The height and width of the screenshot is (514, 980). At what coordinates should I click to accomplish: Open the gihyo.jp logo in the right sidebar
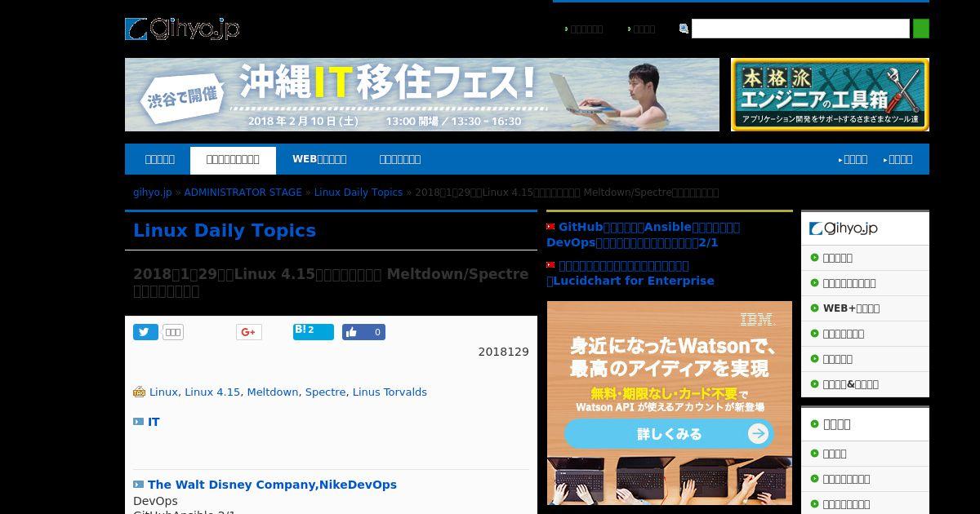[x=844, y=228]
